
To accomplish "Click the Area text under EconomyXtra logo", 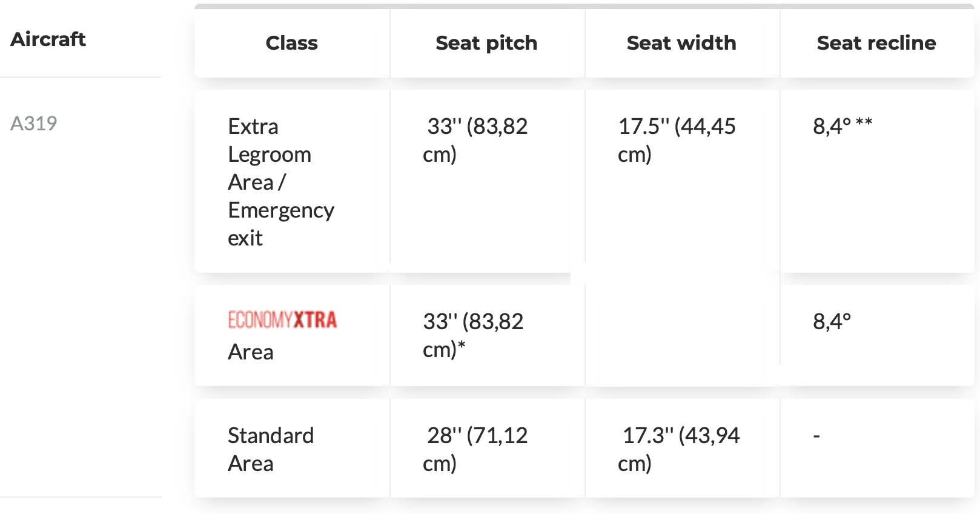I will tap(251, 352).
